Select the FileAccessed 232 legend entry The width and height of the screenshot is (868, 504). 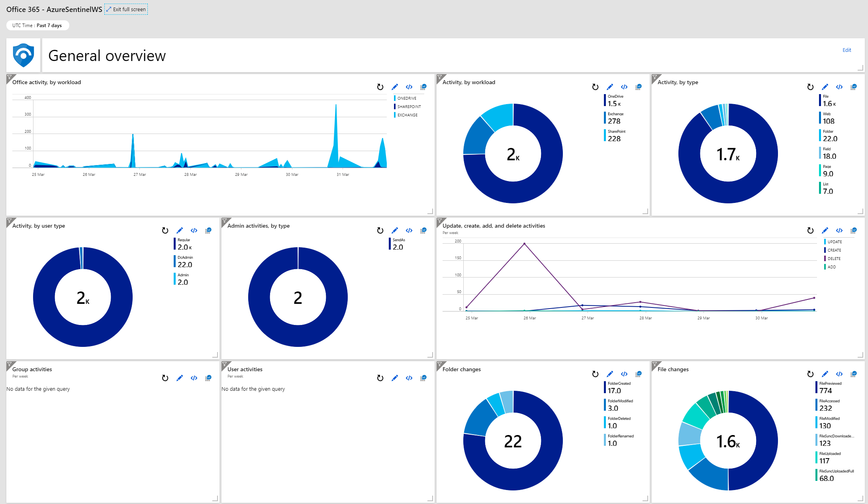(x=828, y=405)
